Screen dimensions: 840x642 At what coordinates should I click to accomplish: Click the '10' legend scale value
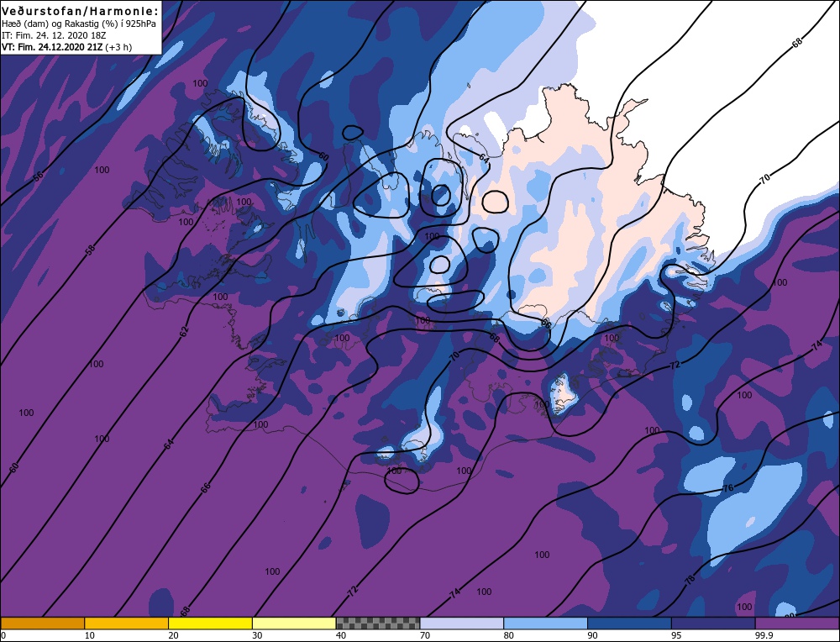tap(90, 635)
